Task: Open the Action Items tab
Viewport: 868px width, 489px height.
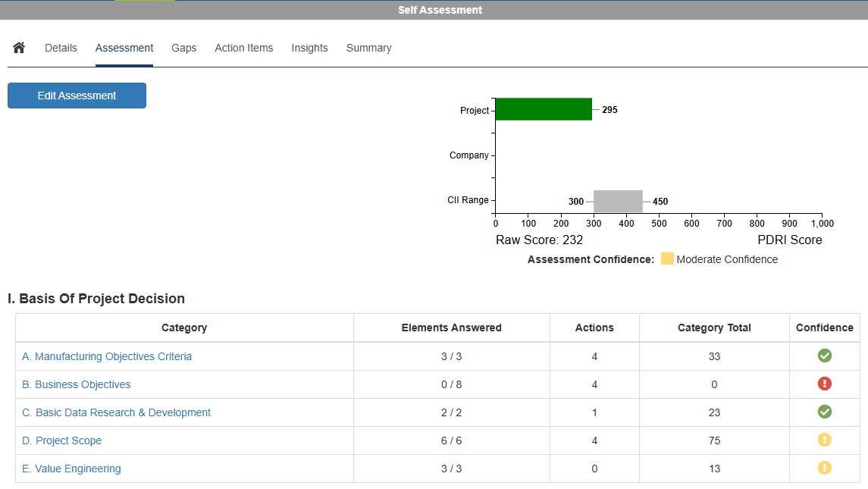Action: (243, 48)
